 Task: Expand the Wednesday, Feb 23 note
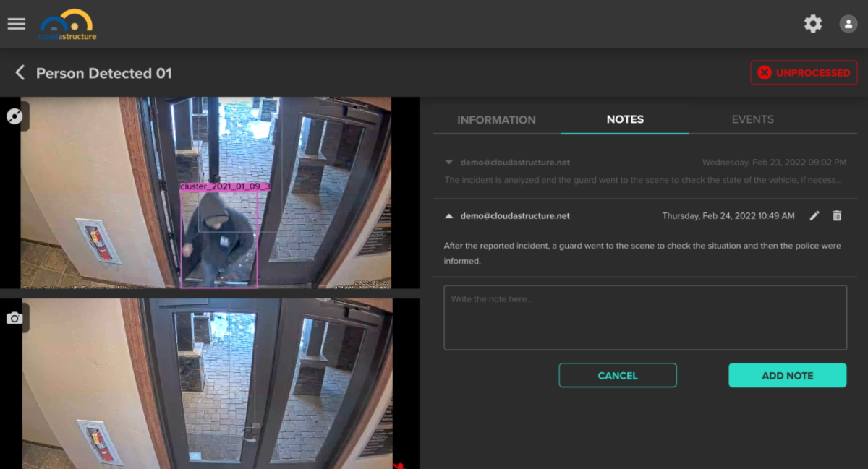point(451,162)
